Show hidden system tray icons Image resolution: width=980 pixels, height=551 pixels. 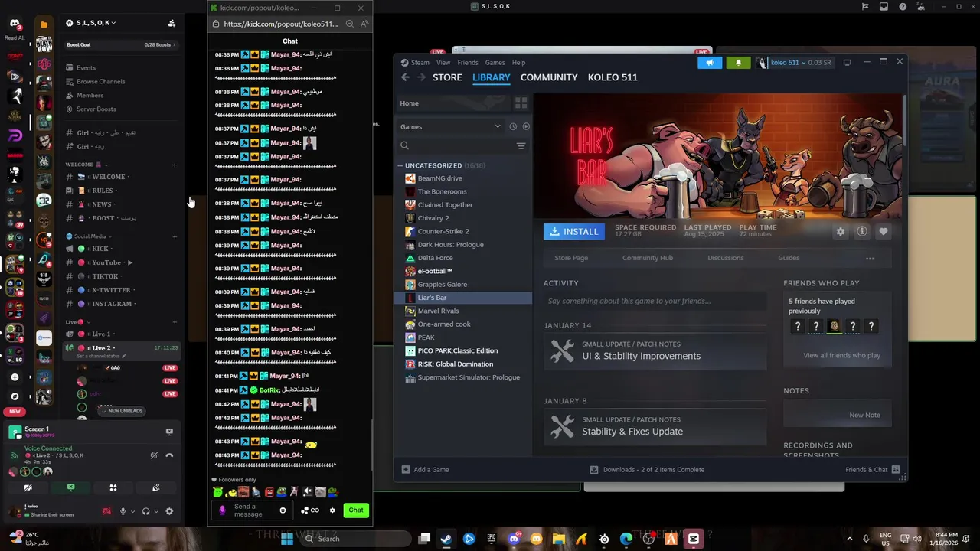[849, 539]
